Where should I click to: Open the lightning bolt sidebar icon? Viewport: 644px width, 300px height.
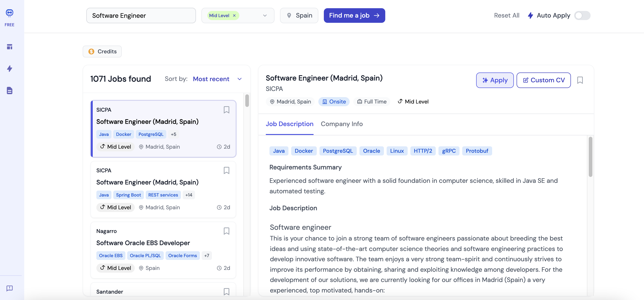pos(10,69)
